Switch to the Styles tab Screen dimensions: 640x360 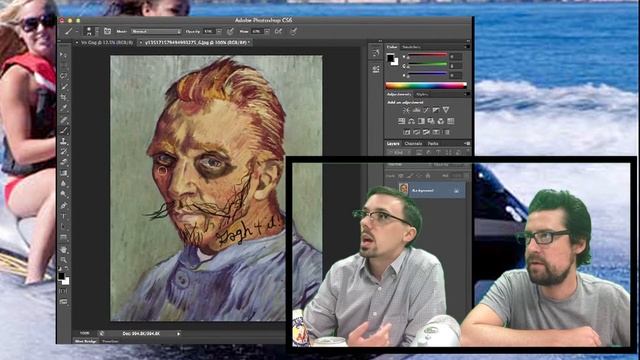tap(422, 94)
